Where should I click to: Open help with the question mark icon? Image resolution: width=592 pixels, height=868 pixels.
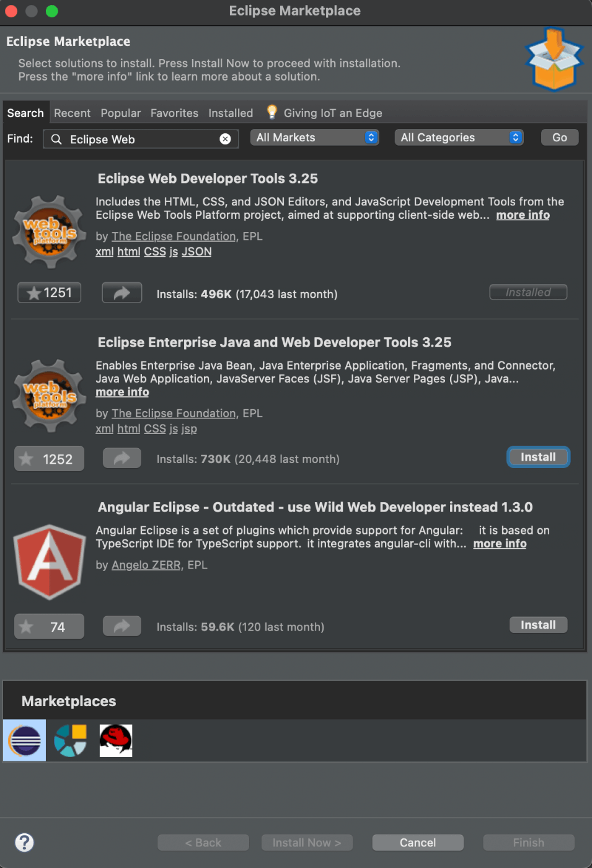24,842
